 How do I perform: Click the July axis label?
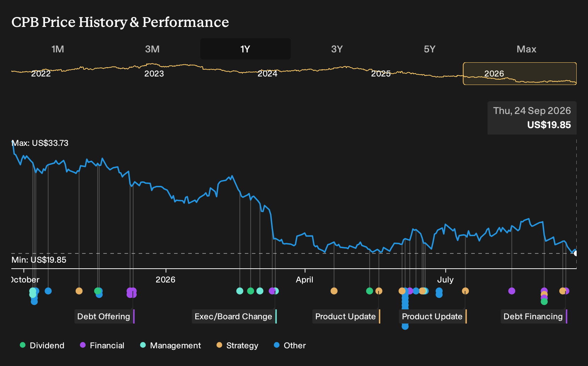pos(445,280)
